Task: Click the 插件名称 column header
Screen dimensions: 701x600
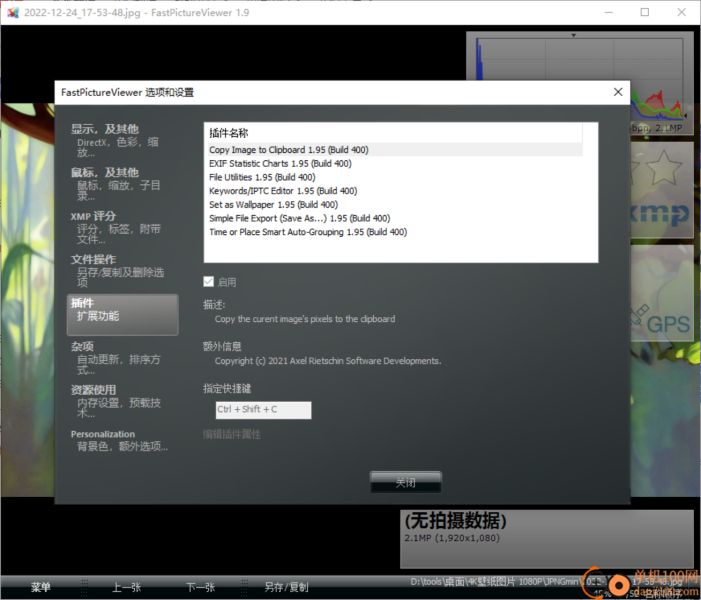Action: [395, 133]
